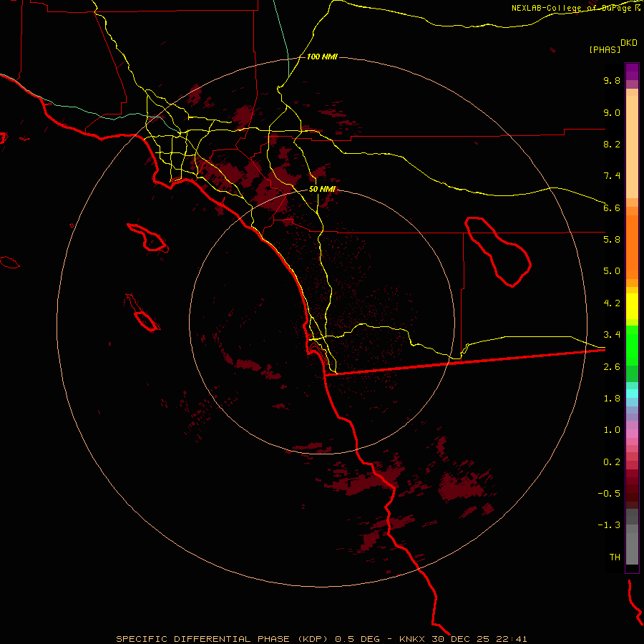
Task: Click the 9.0 value on color scale
Action: [x=612, y=112]
